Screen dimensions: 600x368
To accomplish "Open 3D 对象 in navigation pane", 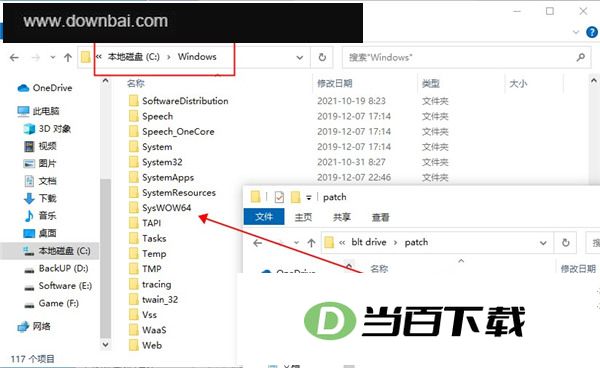I will (47, 129).
